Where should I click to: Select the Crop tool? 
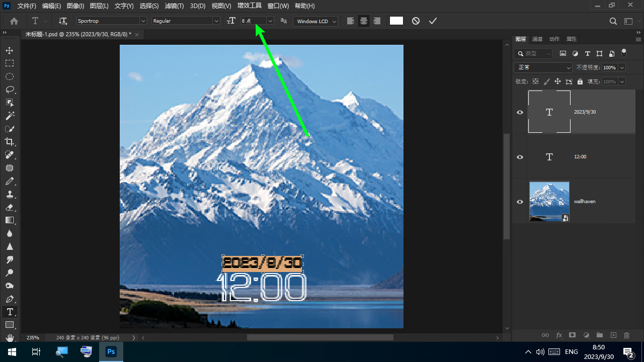[x=10, y=142]
